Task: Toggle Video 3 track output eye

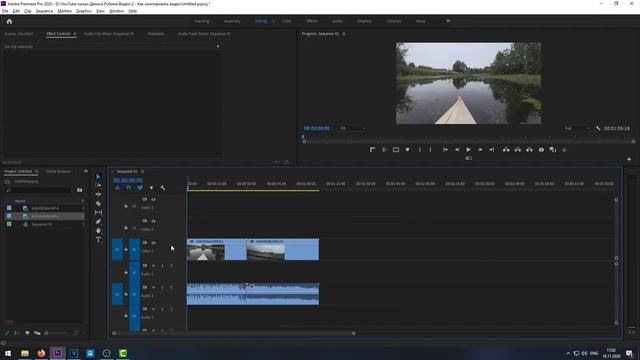Action: click(x=153, y=200)
